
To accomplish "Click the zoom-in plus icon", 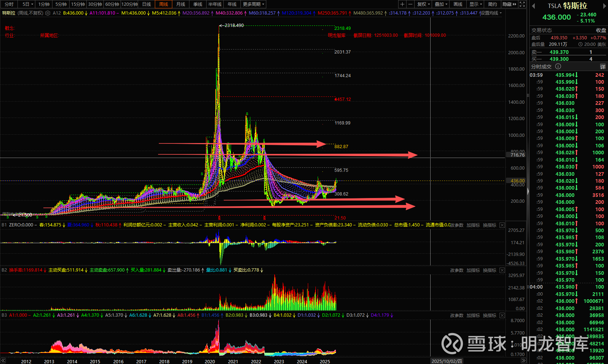I will (402, 4).
